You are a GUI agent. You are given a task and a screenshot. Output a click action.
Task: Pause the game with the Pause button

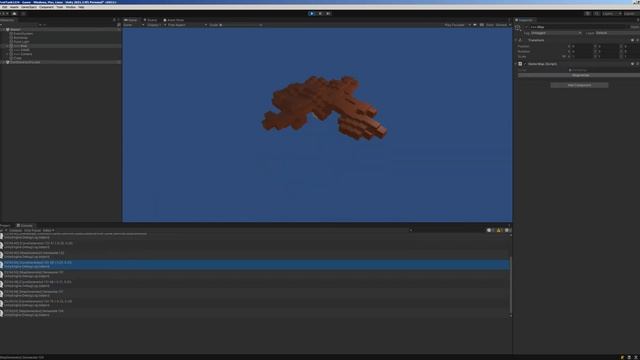(x=320, y=13)
